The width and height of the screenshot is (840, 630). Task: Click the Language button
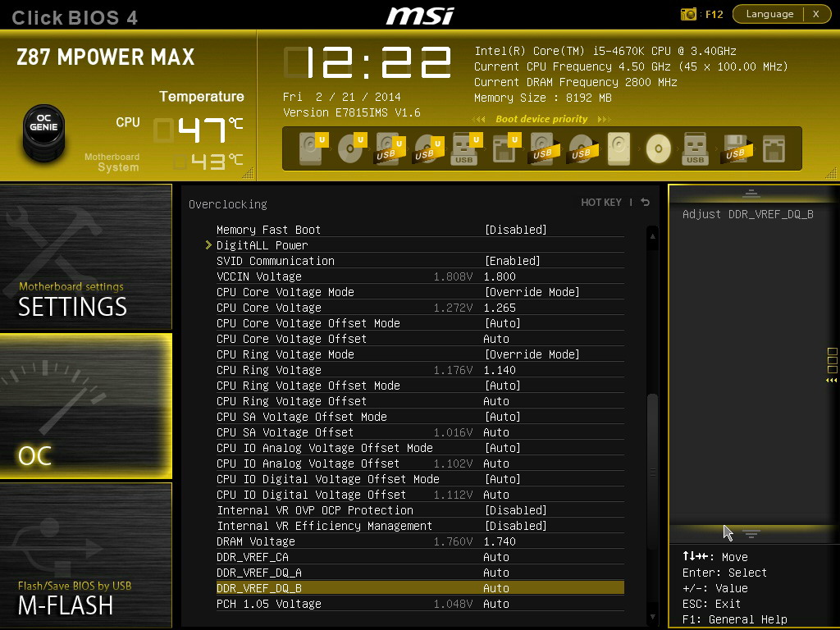click(x=769, y=14)
